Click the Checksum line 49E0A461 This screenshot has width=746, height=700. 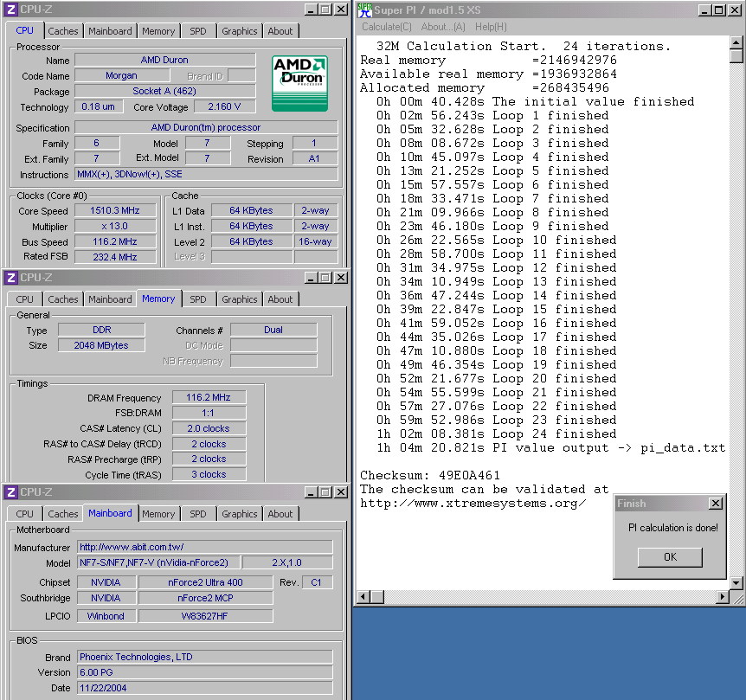(x=430, y=475)
